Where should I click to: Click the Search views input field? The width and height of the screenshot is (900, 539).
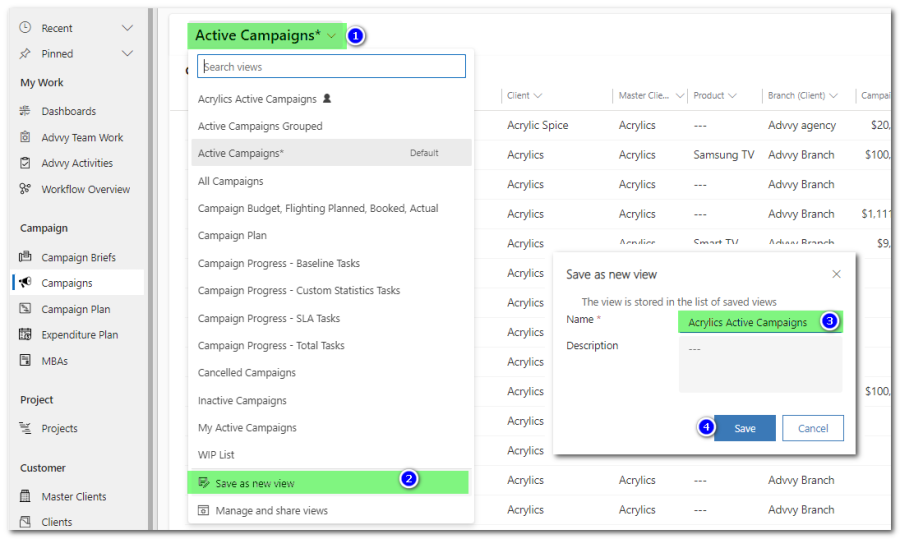pyautogui.click(x=331, y=67)
